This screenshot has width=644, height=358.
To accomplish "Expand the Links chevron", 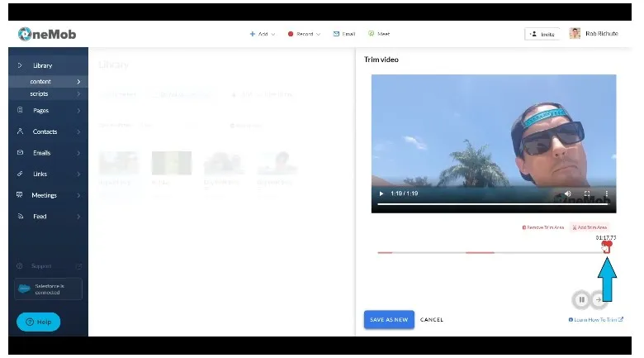I will pos(78,174).
